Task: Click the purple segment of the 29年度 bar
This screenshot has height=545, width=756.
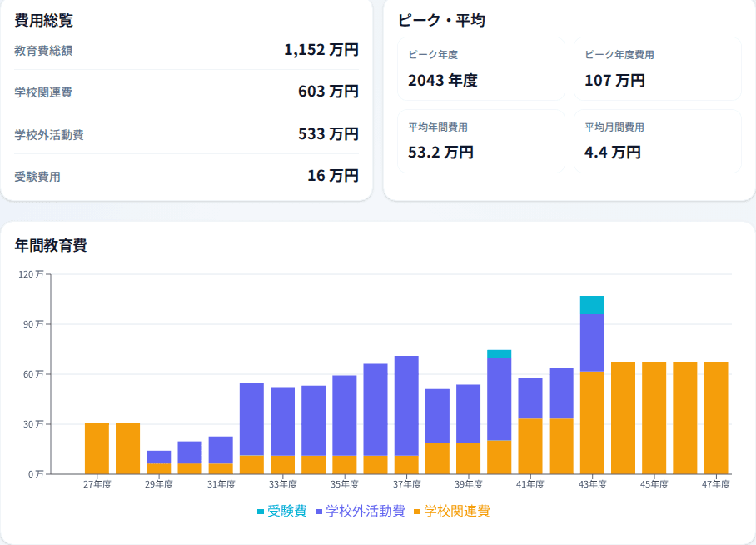Action: 159,457
